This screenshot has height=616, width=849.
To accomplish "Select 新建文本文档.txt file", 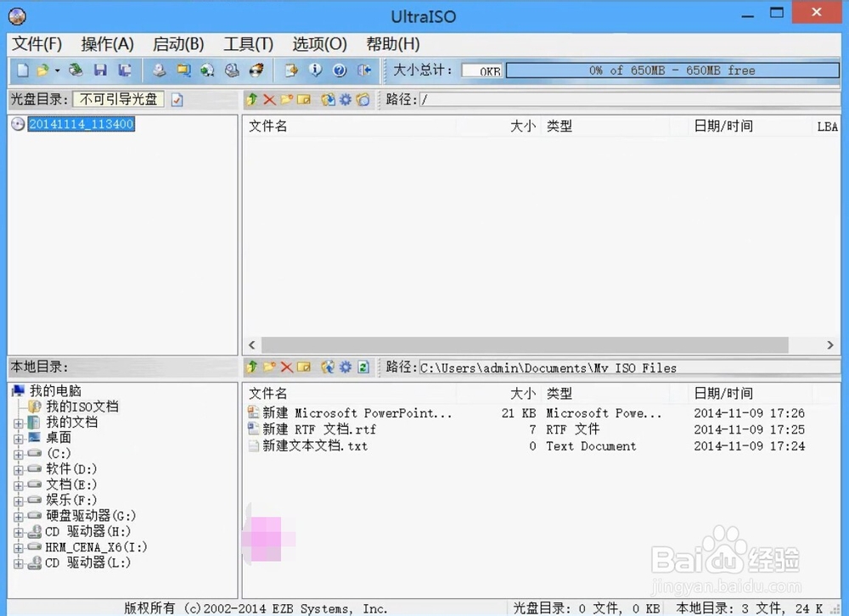I will pos(315,446).
